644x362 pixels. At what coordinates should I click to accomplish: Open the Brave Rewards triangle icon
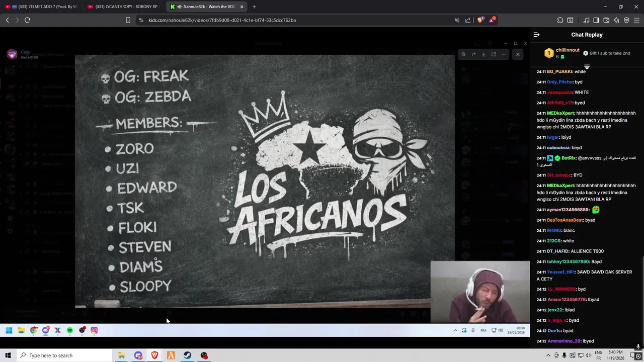tap(492, 20)
